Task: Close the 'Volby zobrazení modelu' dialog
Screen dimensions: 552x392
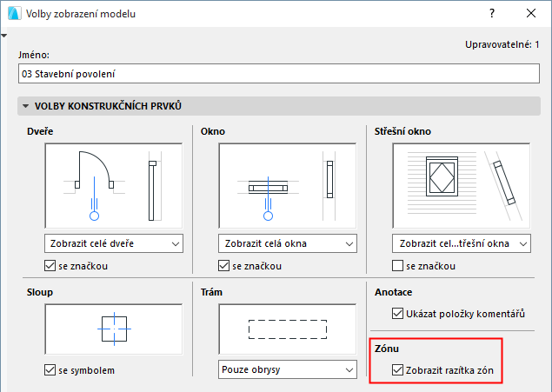Action: (531, 14)
